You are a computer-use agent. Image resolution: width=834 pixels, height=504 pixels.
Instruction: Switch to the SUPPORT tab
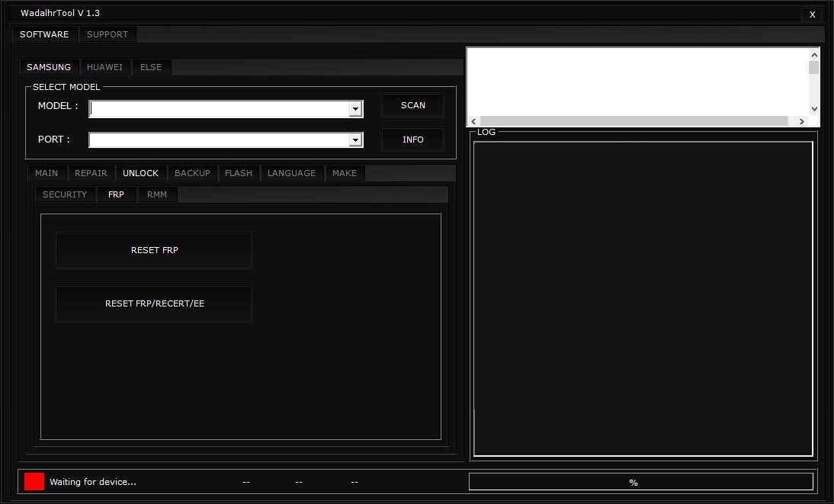[107, 34]
